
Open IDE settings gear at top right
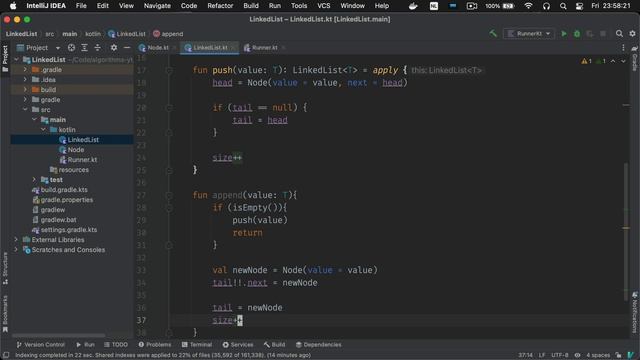(x=632, y=33)
